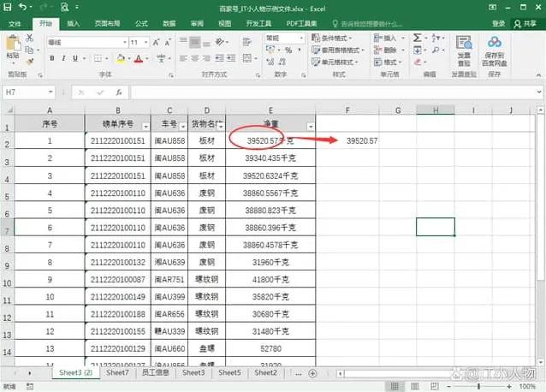
Task: Click the zoom in plus button
Action: click(x=509, y=386)
